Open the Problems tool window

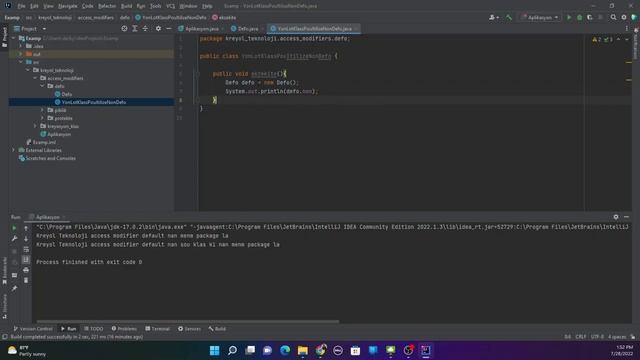coord(124,329)
